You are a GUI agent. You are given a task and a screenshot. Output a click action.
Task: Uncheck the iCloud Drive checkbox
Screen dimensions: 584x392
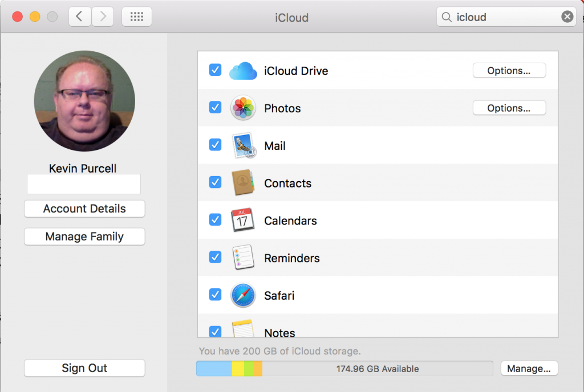click(x=215, y=70)
